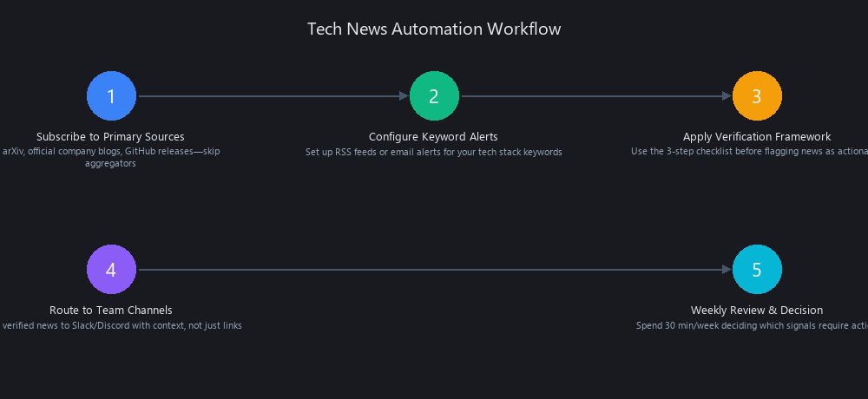This screenshot has width=868, height=399.
Task: Click the Slack/Discord description text
Action: [122, 325]
